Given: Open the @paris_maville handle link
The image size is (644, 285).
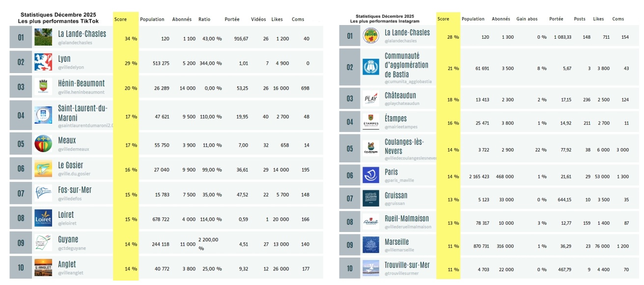Looking at the screenshot, I should [399, 181].
